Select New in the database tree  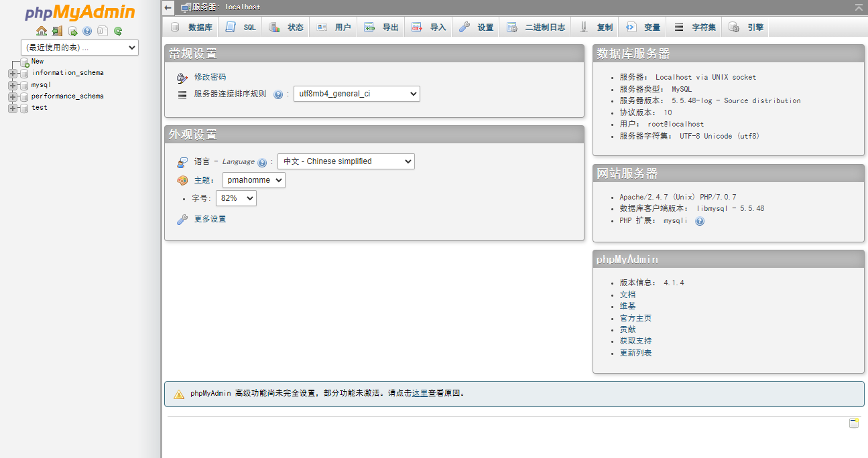38,62
